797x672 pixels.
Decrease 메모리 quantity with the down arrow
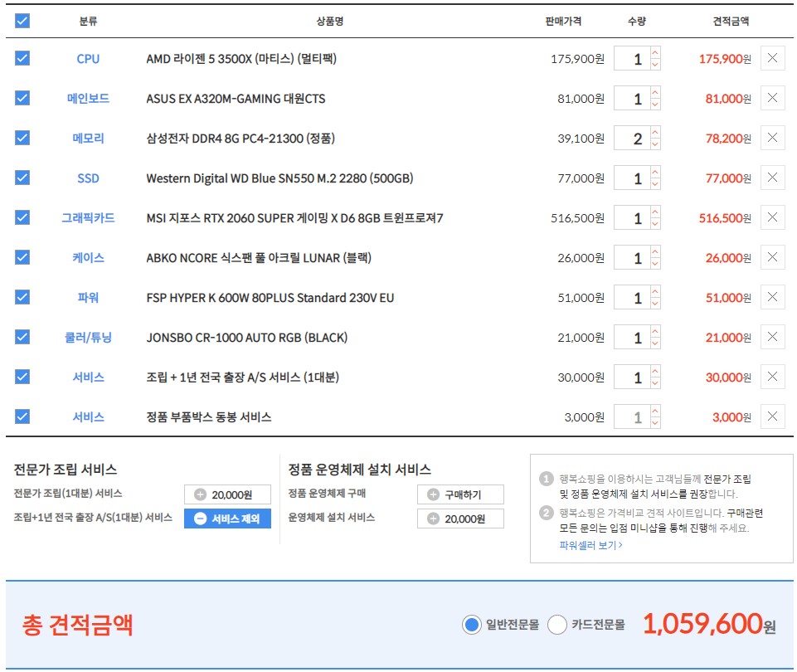point(655,144)
